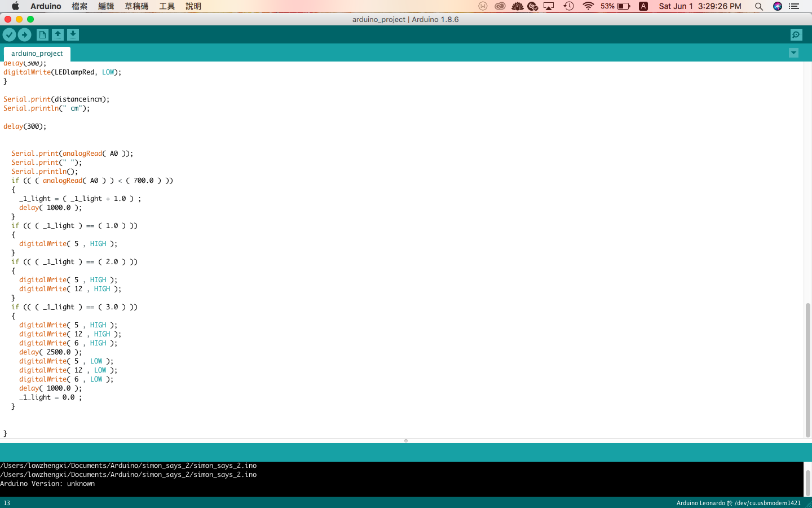Click the battery status icon
The width and height of the screenshot is (812, 508).
click(x=624, y=6)
